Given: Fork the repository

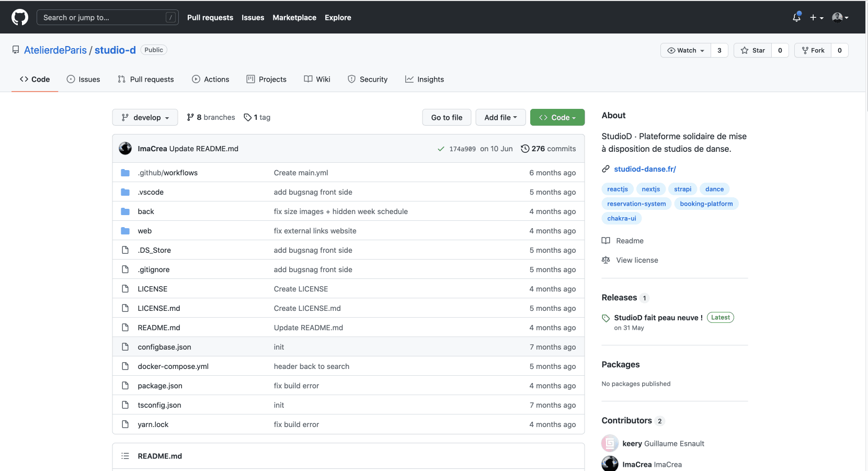Looking at the screenshot, I should point(813,50).
